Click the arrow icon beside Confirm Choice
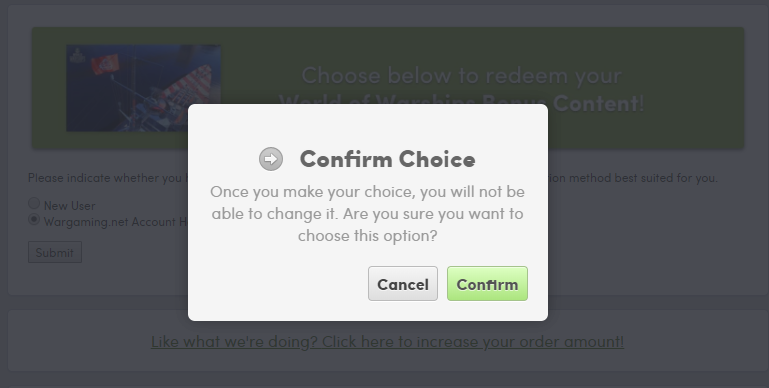This screenshot has height=388, width=769. (271, 159)
